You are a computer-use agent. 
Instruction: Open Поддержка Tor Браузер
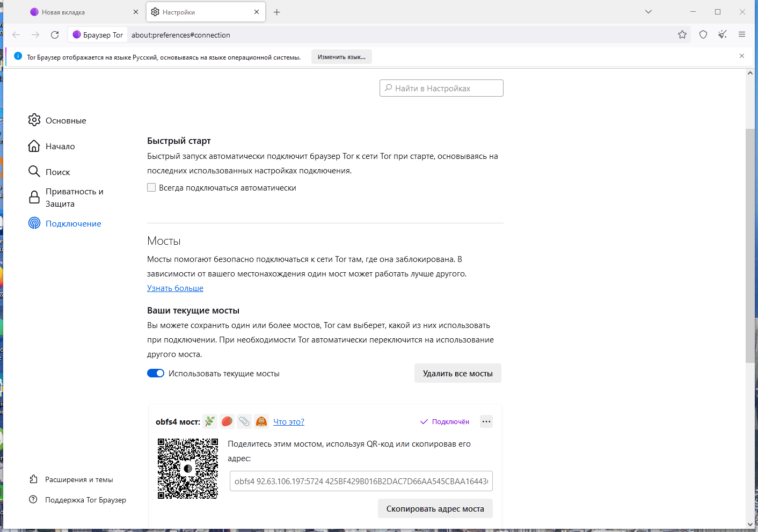[78, 500]
